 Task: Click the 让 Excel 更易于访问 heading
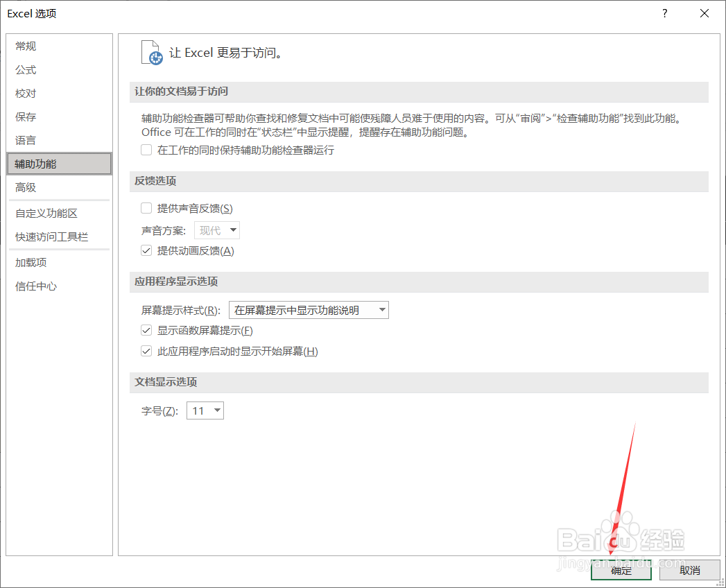(x=225, y=53)
